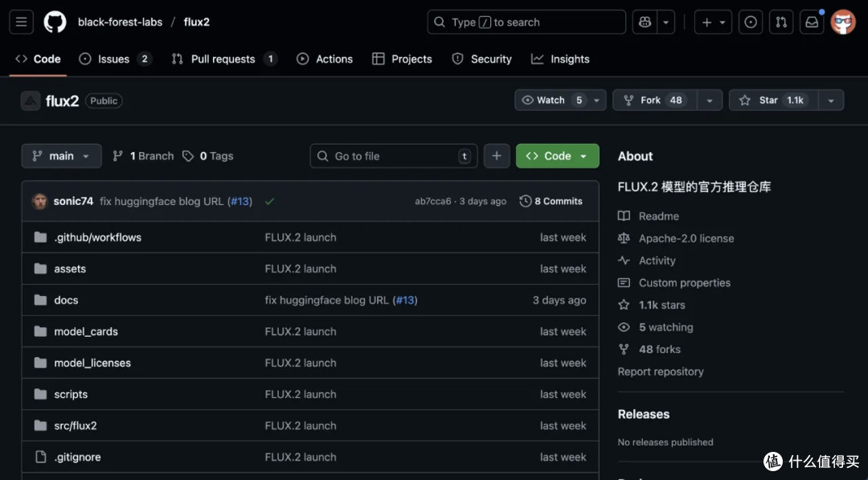Image resolution: width=868 pixels, height=480 pixels.
Task: Open the Security tab
Action: point(481,59)
